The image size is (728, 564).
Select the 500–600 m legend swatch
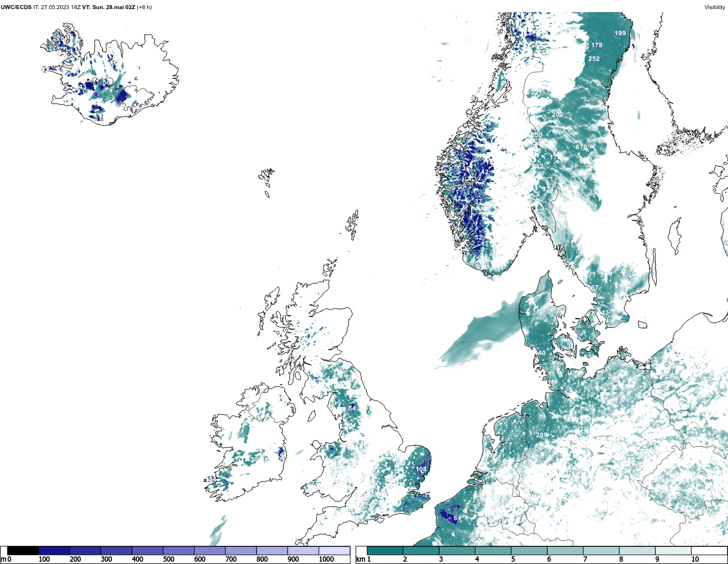click(179, 550)
